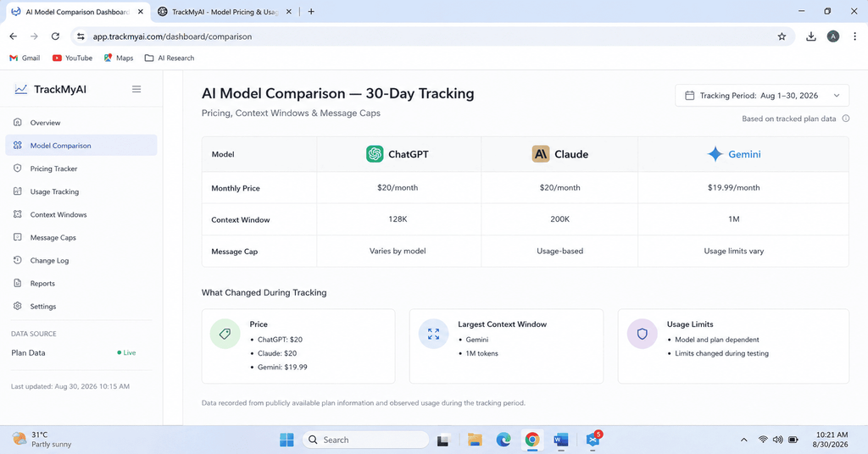Viewport: 868px width, 454px height.
Task: Open the YouTube bookmark
Action: (x=72, y=58)
